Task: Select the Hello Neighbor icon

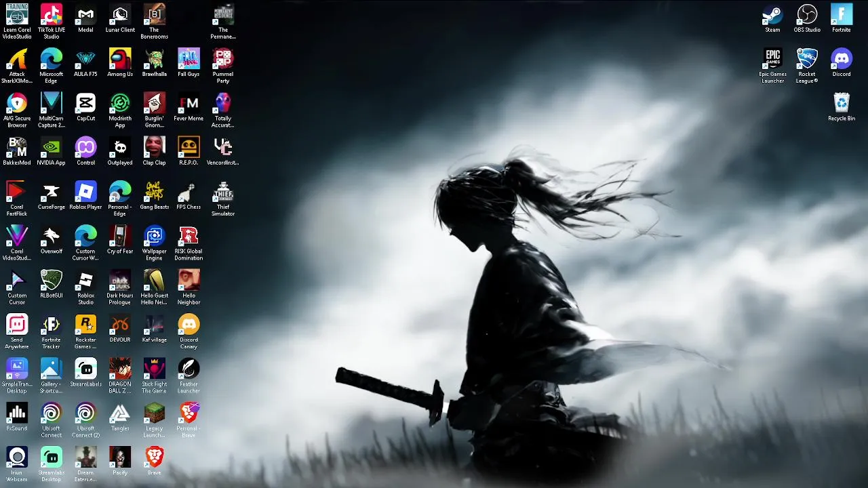Action: 189,287
